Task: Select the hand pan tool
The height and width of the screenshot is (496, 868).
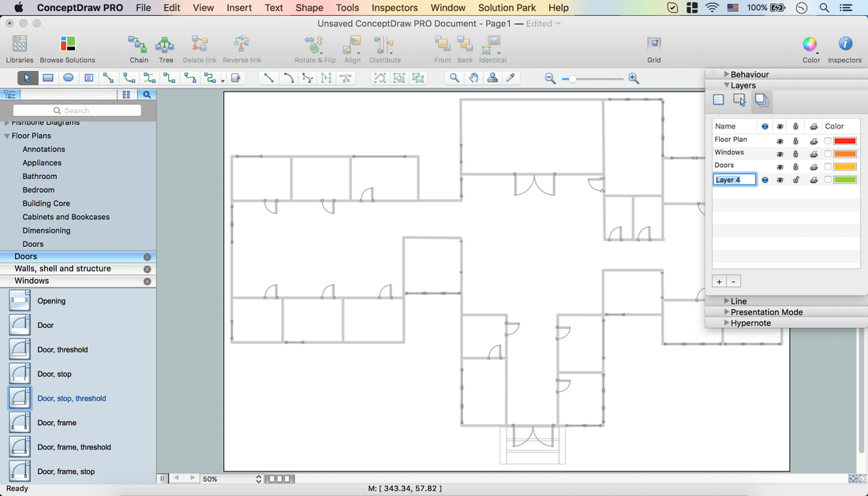Action: [473, 78]
